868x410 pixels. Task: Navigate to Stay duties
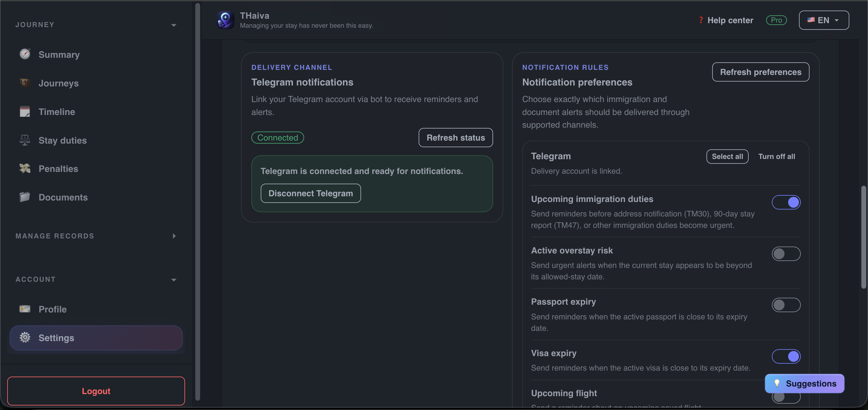[96, 140]
